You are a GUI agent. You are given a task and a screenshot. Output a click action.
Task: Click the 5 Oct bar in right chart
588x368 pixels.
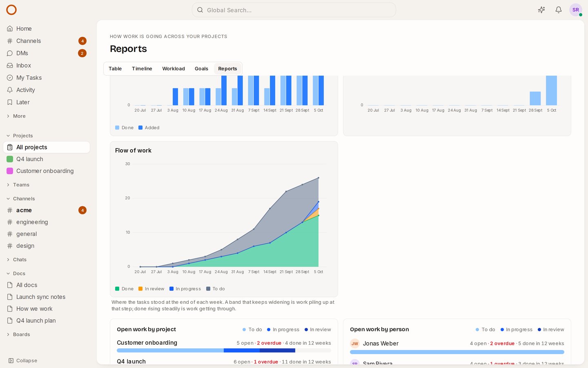pos(551,90)
